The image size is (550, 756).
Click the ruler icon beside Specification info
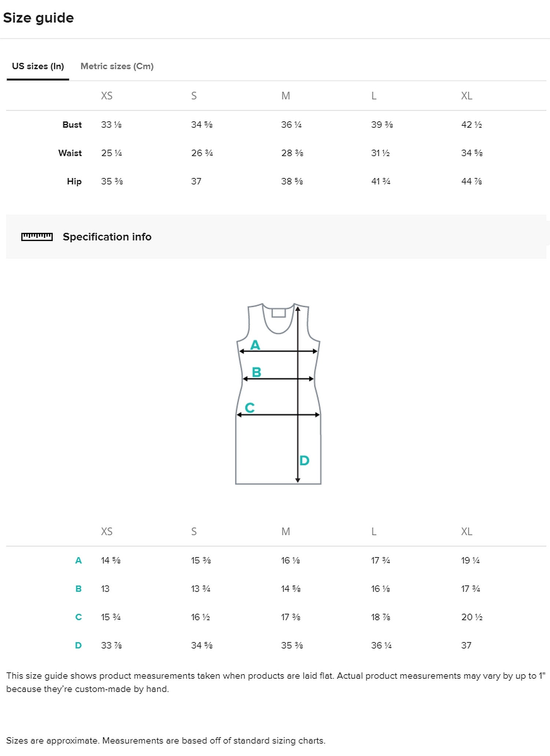click(x=37, y=237)
